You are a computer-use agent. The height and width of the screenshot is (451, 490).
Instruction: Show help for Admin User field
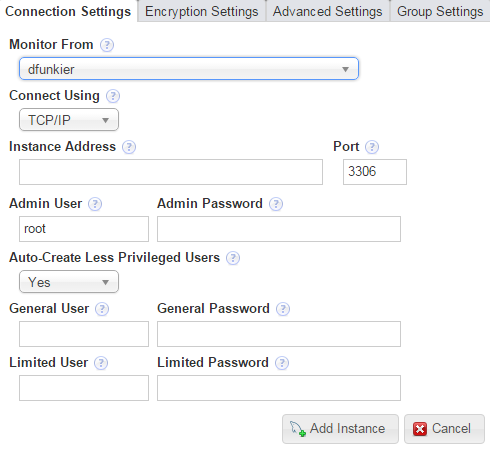[x=95, y=204]
